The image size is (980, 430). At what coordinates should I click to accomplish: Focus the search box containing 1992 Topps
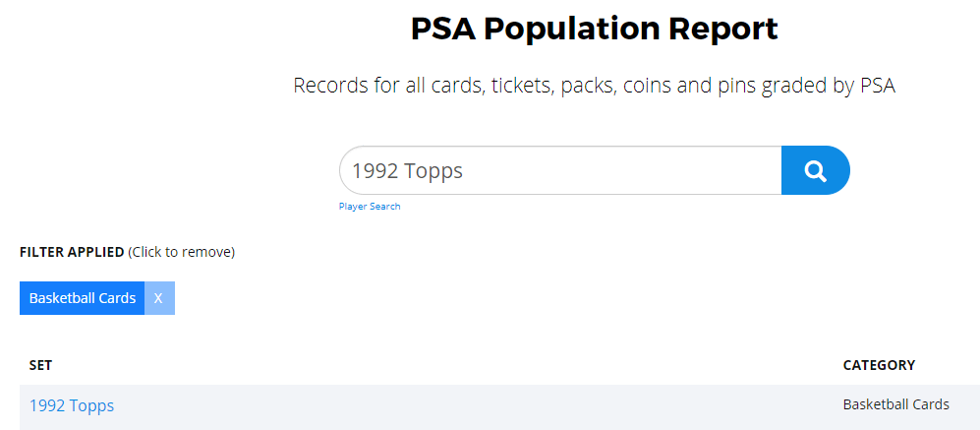560,170
